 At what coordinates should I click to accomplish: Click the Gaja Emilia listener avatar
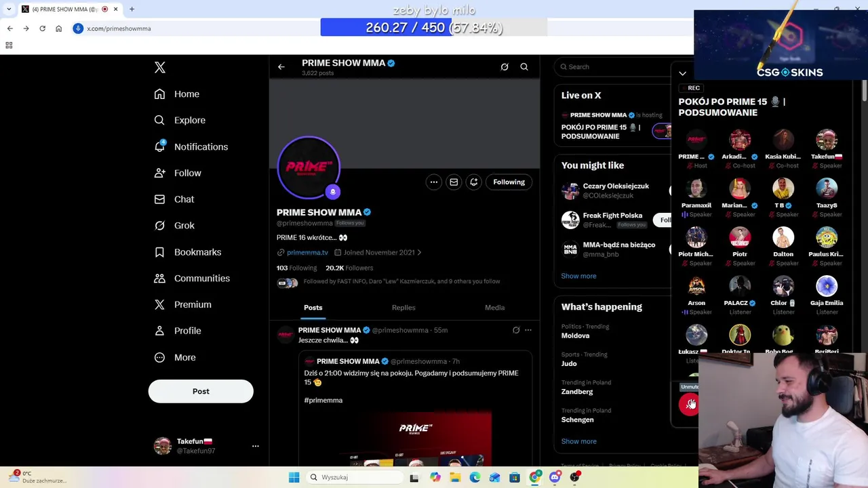(x=827, y=287)
